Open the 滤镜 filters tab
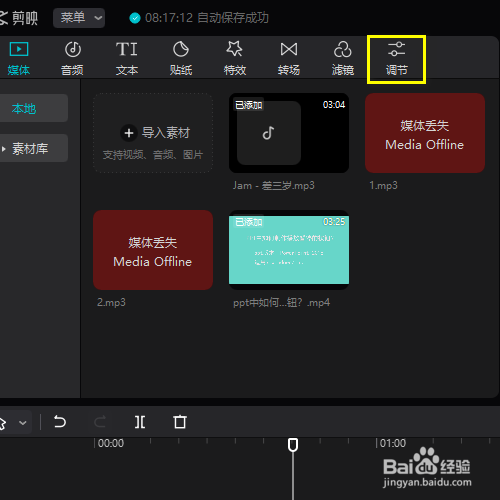 (343, 58)
